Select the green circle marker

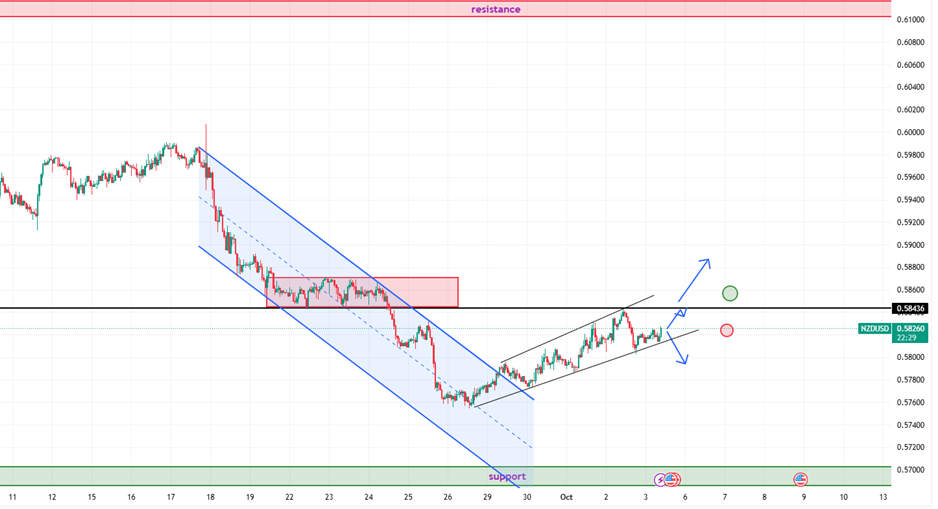[730, 293]
